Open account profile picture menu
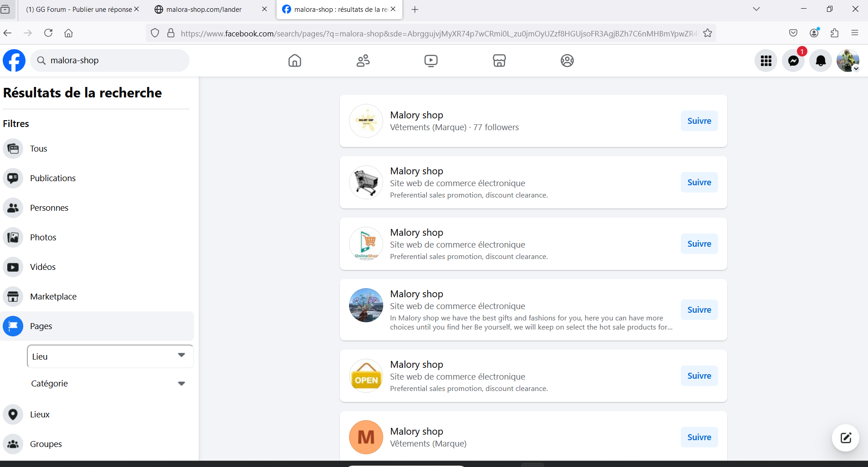Image resolution: width=868 pixels, height=467 pixels. click(848, 61)
